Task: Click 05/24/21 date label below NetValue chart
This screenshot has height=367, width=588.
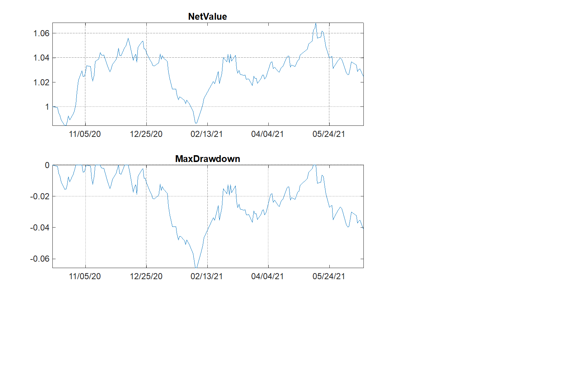Action: click(x=329, y=134)
